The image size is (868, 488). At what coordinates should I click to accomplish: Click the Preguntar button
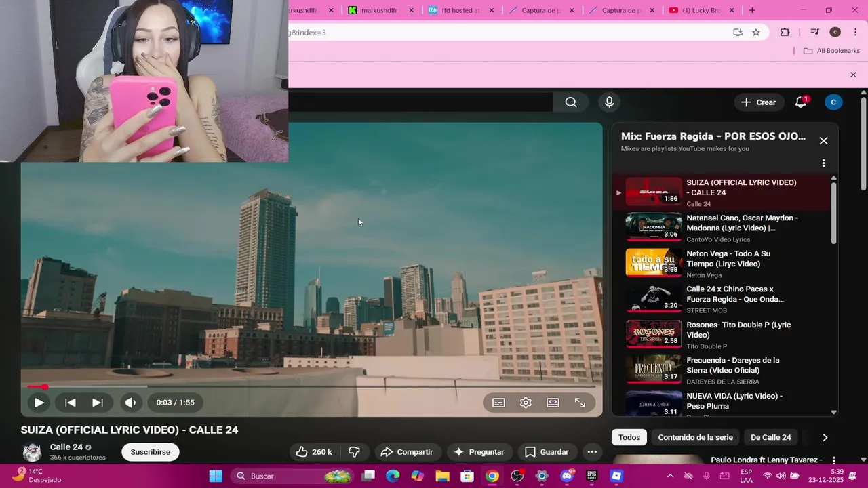tap(479, 452)
